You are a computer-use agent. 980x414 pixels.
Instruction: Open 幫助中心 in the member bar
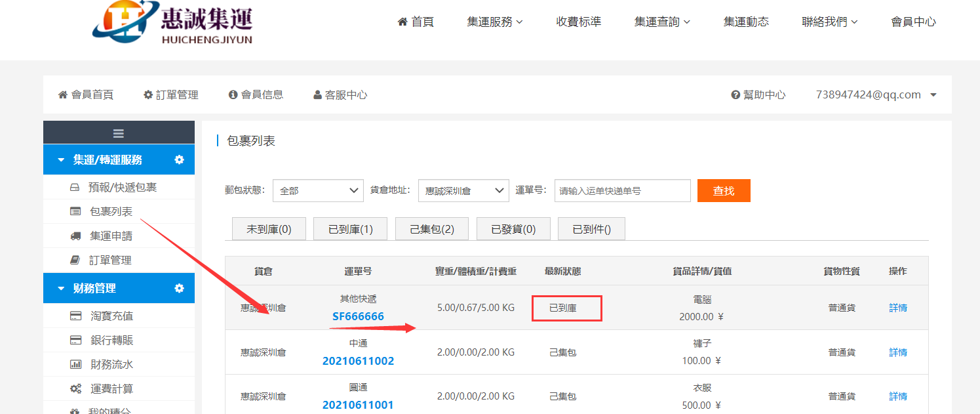point(758,94)
